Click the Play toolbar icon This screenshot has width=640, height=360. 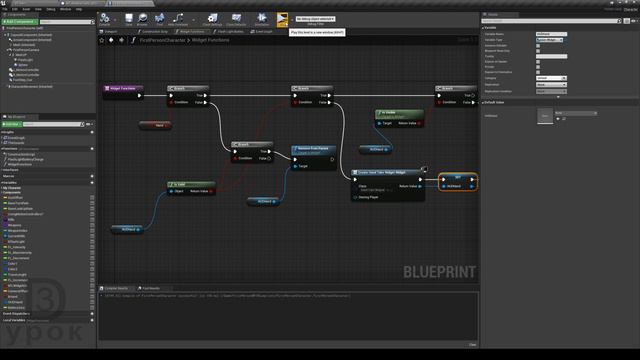[282, 19]
